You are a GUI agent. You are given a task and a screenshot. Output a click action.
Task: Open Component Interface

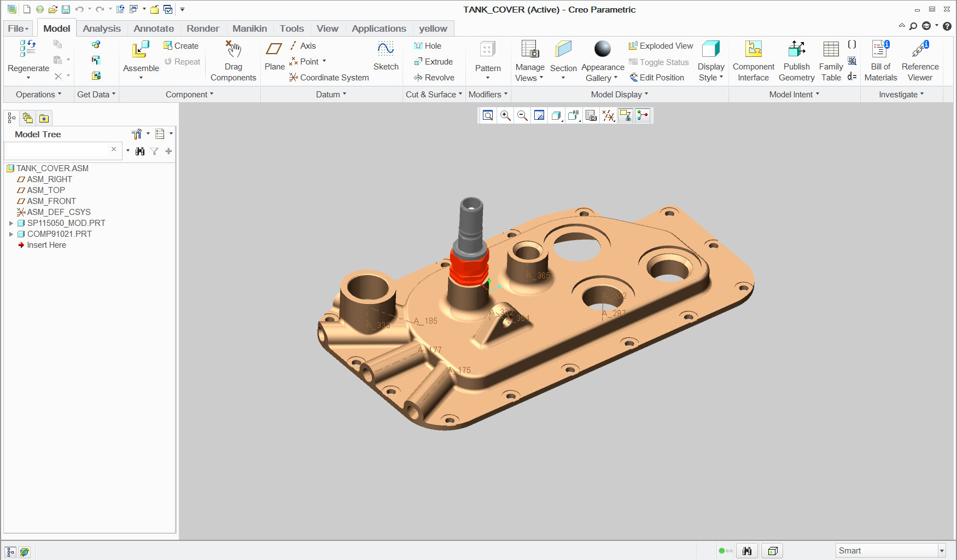click(x=754, y=61)
